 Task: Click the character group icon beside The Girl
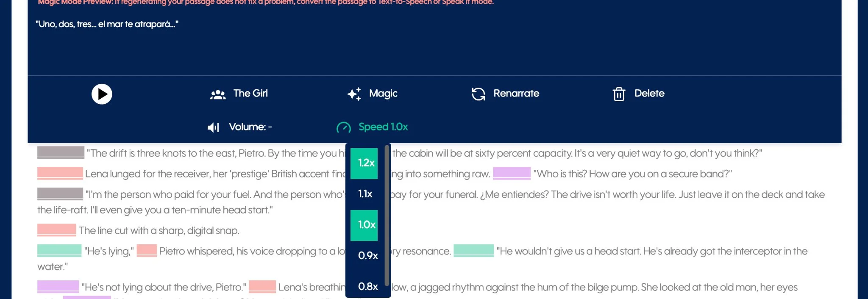pos(218,94)
